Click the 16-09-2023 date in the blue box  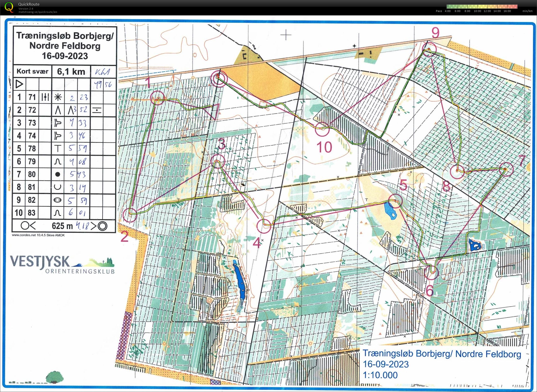[x=386, y=364]
